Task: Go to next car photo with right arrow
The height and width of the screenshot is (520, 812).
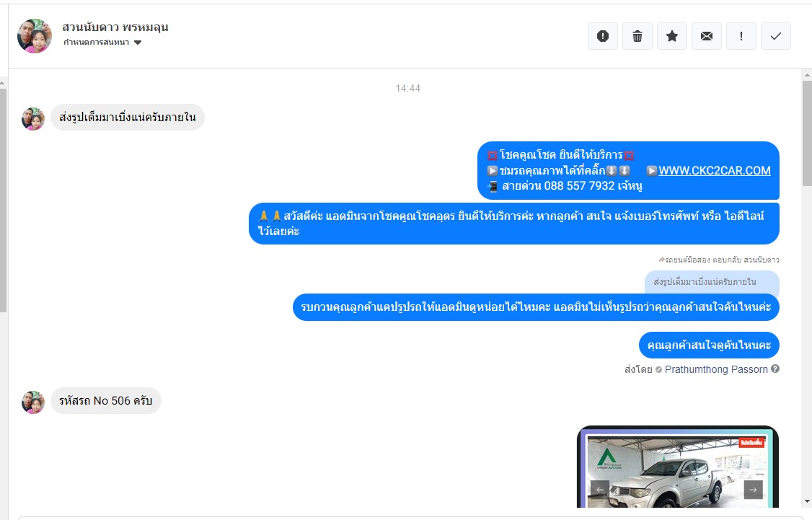Action: (x=753, y=490)
